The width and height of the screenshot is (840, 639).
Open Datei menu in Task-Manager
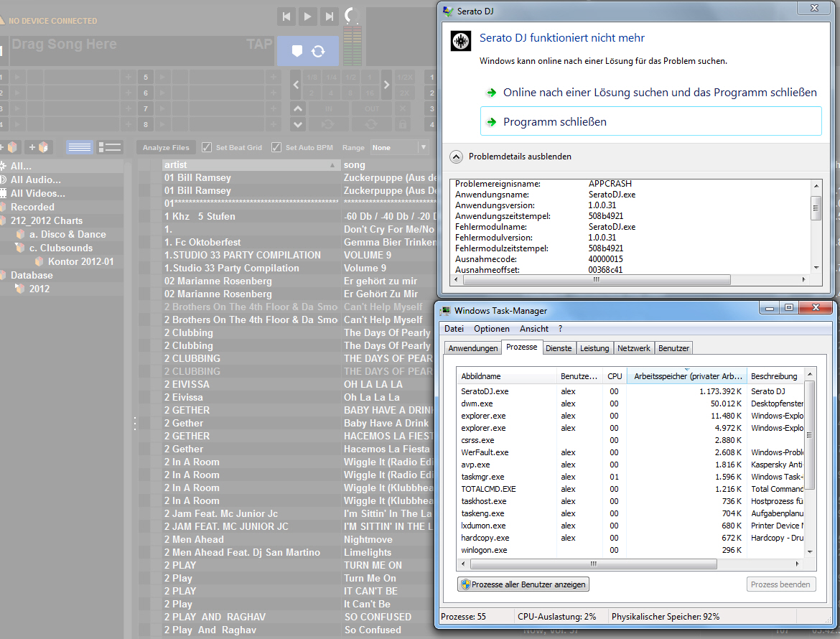click(x=454, y=328)
